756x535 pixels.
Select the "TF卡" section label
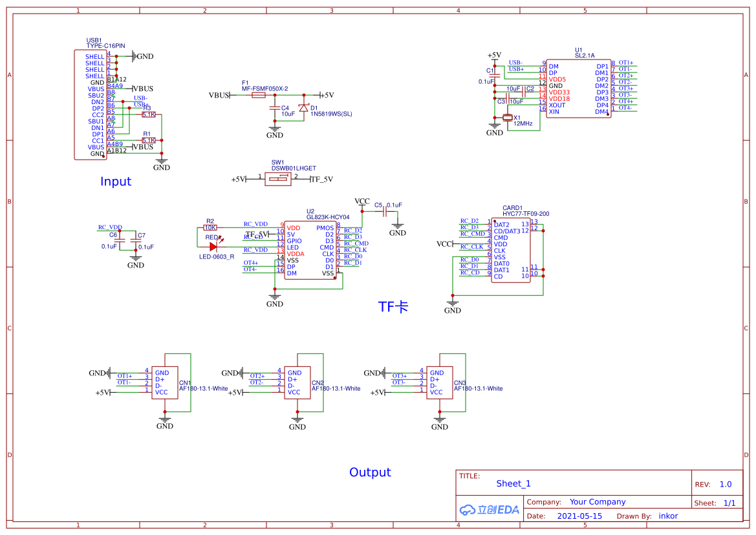coord(393,307)
